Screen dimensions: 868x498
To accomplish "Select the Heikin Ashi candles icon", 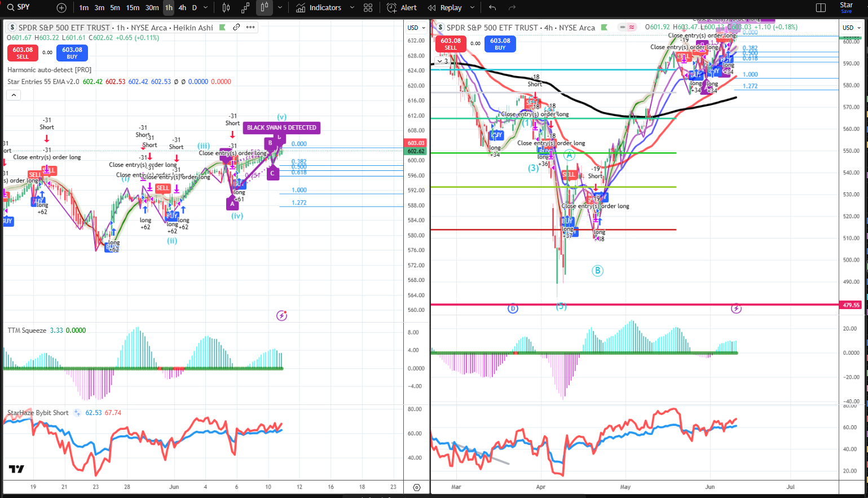I will click(265, 8).
